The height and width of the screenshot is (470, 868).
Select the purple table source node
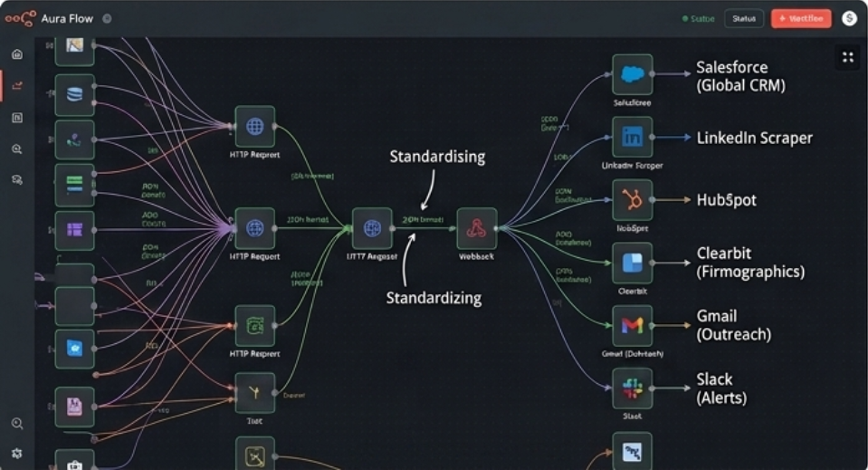pos(75,230)
